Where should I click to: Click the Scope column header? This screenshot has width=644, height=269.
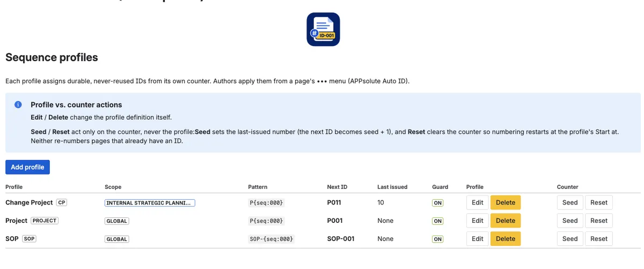click(x=113, y=187)
